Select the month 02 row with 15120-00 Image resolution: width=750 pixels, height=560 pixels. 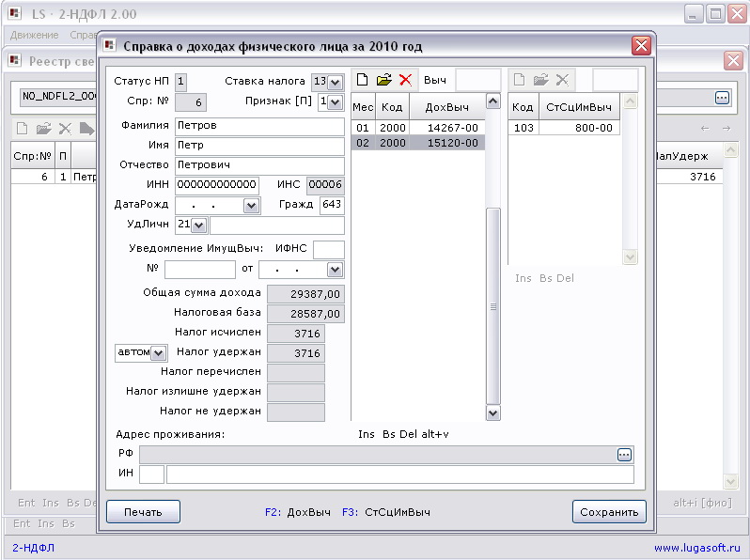pyautogui.click(x=418, y=143)
